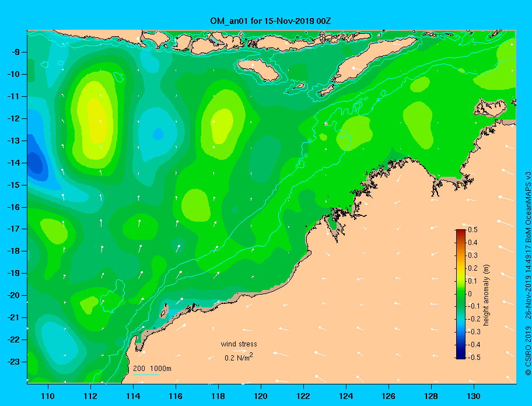The image size is (532, 406).
Task: Click the map title 'OM_an01 for 15-Nov-2019 00Z'
Action: click(271, 21)
